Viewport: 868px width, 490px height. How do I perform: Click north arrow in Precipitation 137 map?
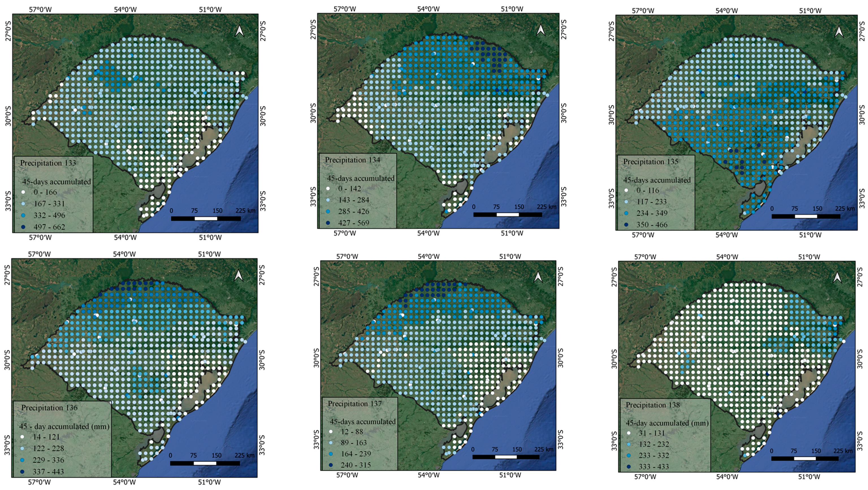(538, 277)
